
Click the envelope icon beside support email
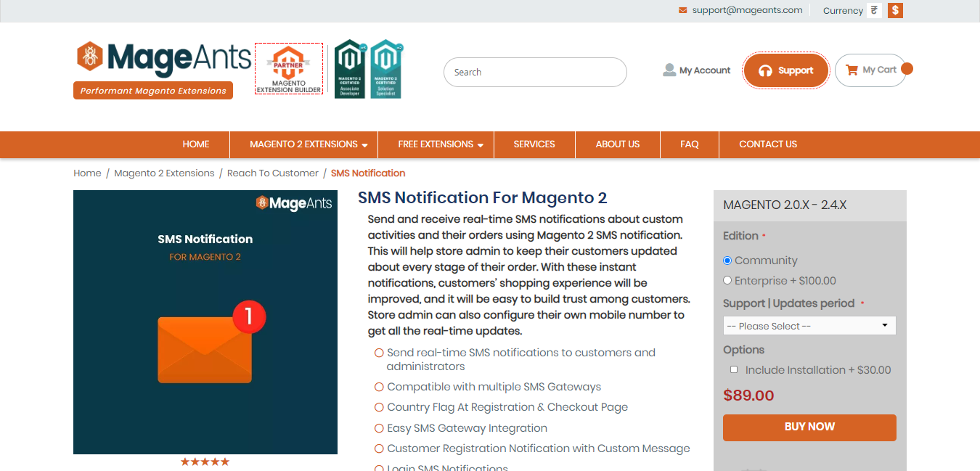coord(682,10)
